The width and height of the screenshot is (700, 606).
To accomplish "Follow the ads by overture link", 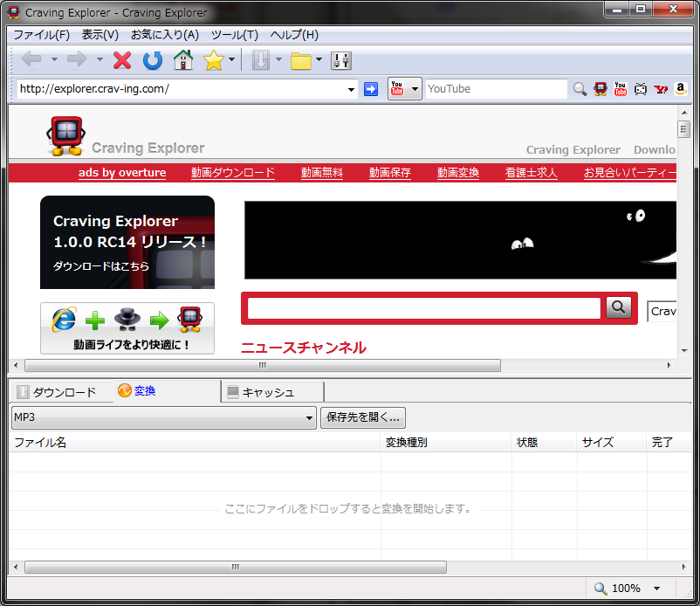I will [122, 173].
